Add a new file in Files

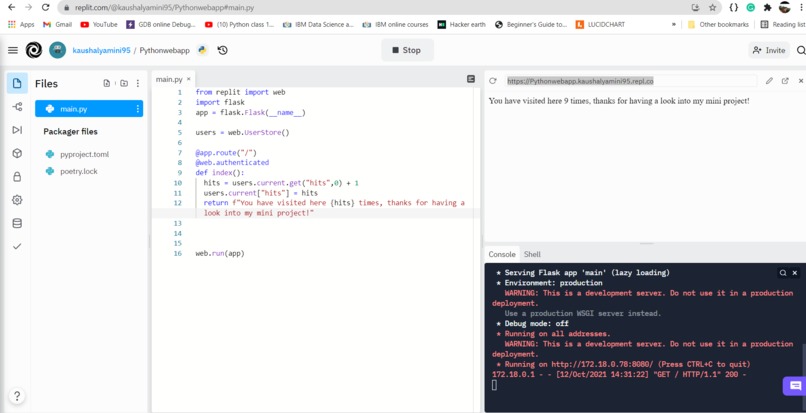coord(106,83)
